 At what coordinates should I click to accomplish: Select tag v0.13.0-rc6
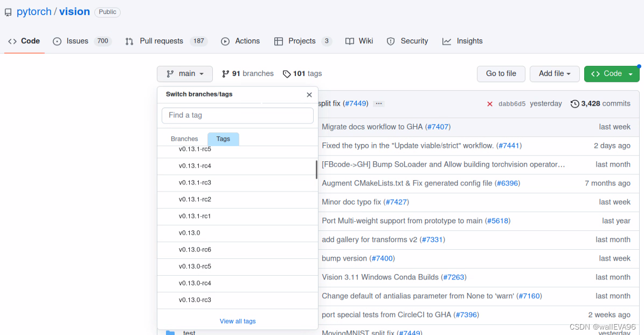click(x=237, y=250)
